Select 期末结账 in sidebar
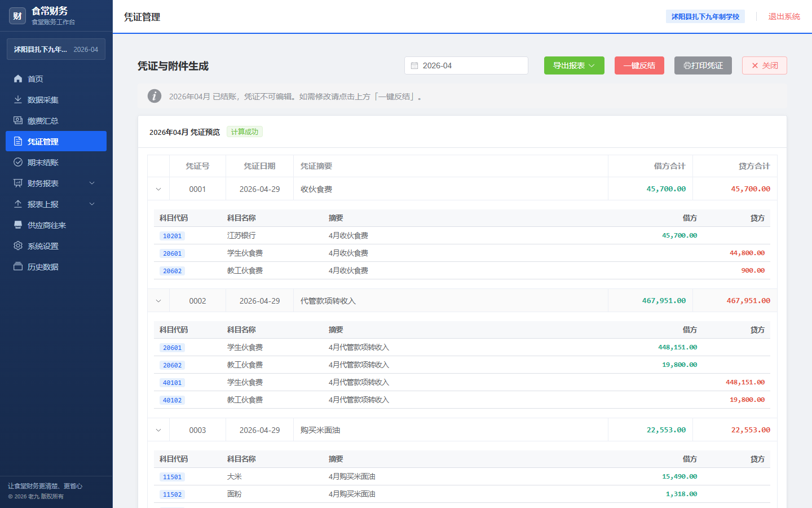This screenshot has width=812, height=508. [56, 162]
